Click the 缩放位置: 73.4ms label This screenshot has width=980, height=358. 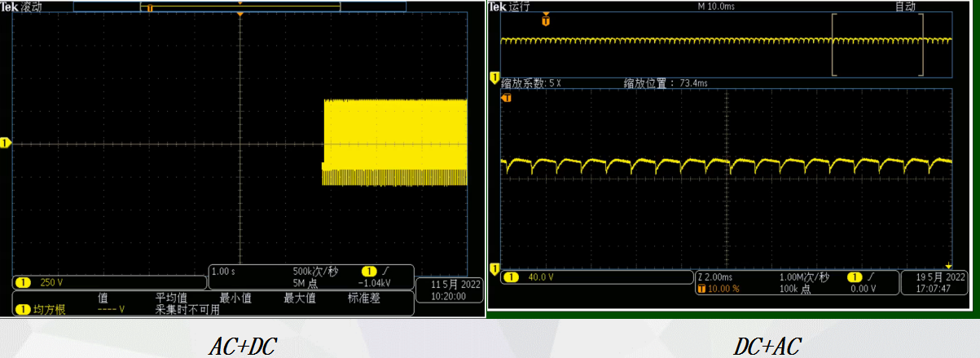666,82
